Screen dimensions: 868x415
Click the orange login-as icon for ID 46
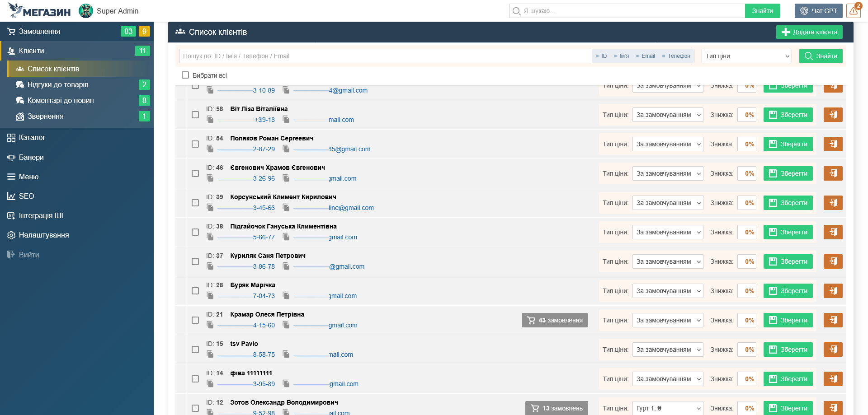click(x=833, y=173)
